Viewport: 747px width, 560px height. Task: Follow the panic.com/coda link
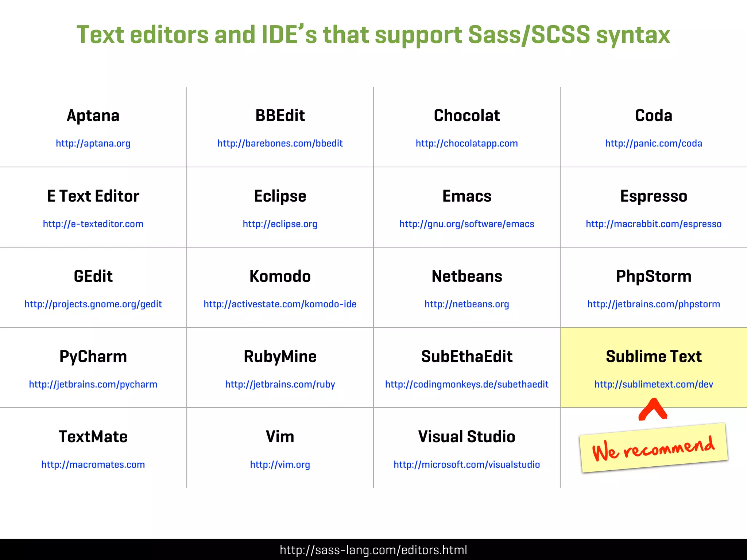(x=653, y=143)
